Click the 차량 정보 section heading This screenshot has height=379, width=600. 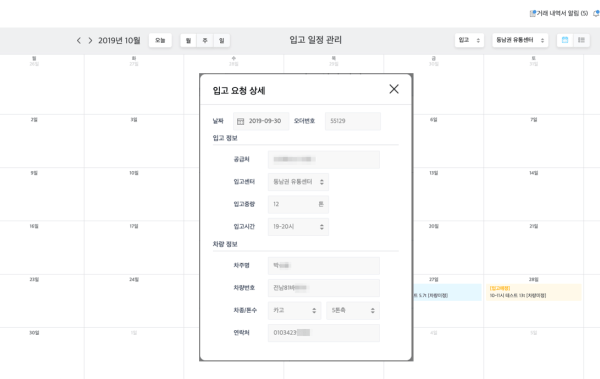(x=225, y=244)
